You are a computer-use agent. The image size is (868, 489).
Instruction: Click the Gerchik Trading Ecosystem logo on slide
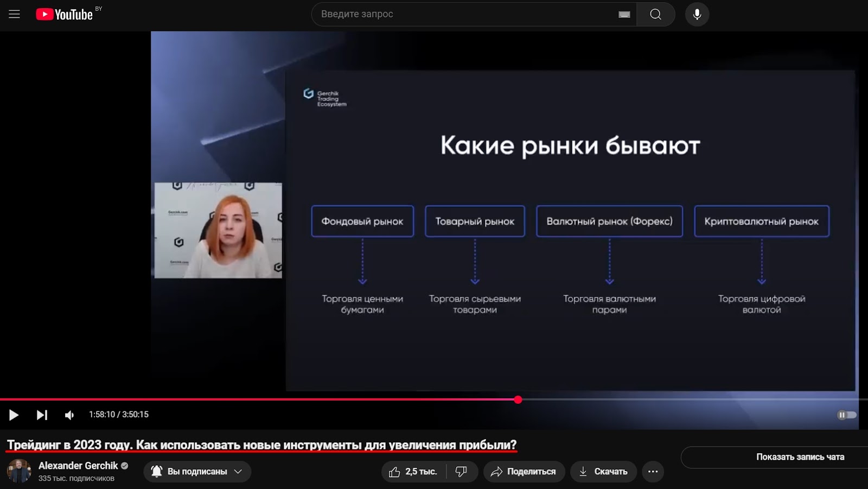[x=325, y=98]
